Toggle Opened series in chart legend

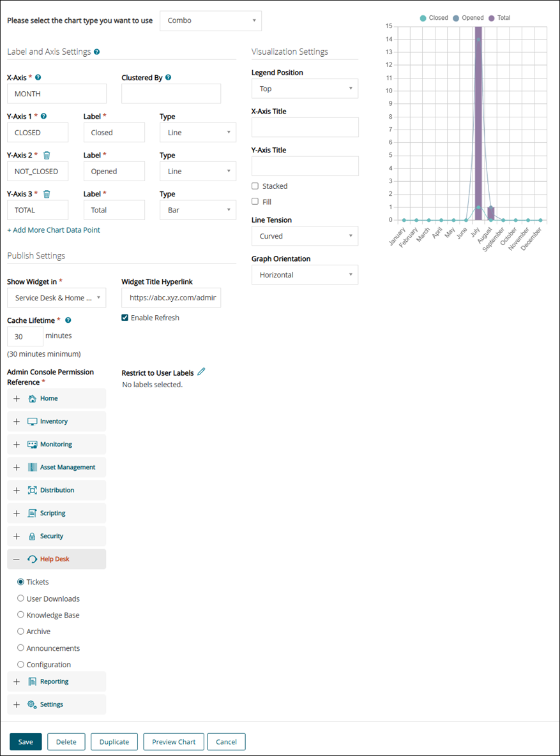tap(468, 18)
